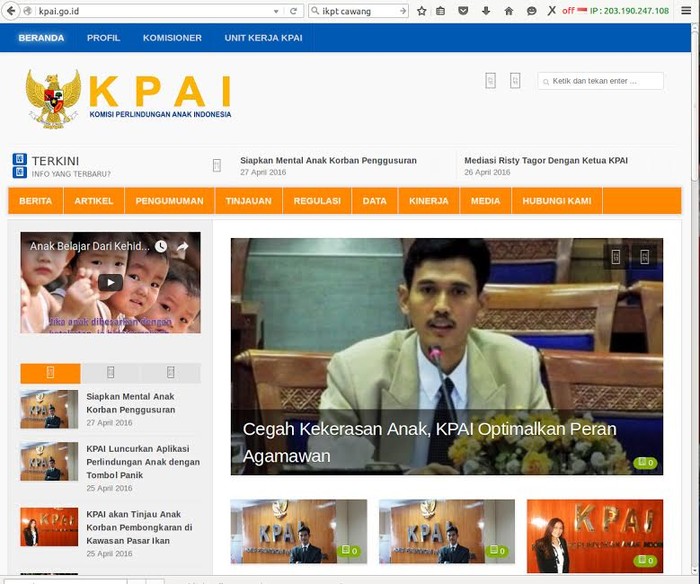Open UNIT KERJA KPAI menu item
The width and height of the screenshot is (700, 584).
point(263,38)
